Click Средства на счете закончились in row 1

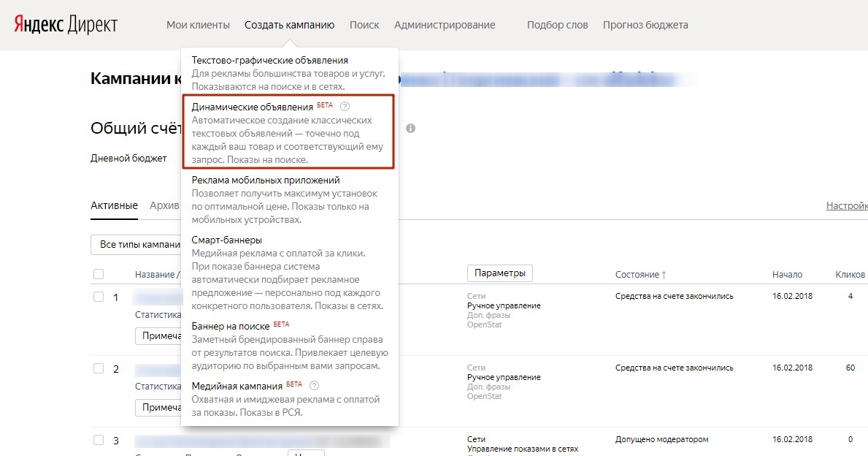pos(675,297)
